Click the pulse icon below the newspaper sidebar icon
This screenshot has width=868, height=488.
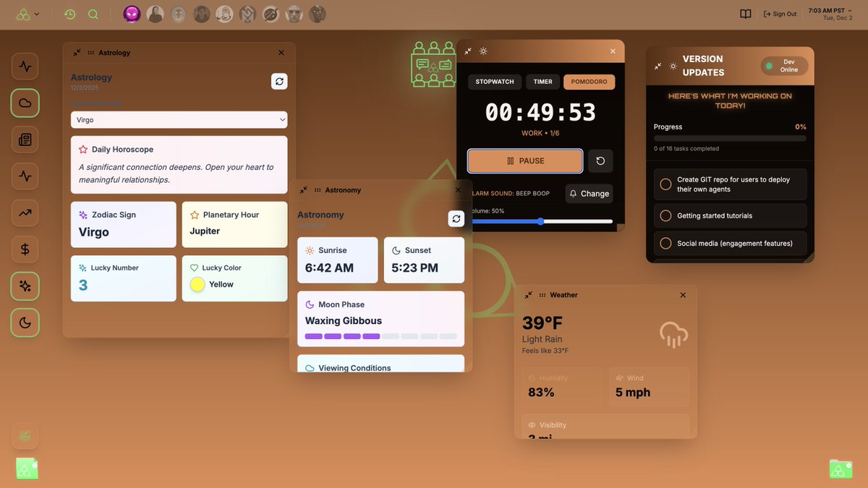click(25, 176)
